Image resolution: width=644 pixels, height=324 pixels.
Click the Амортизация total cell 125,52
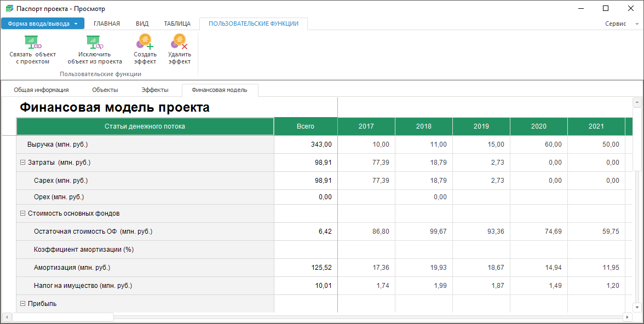[306, 268]
